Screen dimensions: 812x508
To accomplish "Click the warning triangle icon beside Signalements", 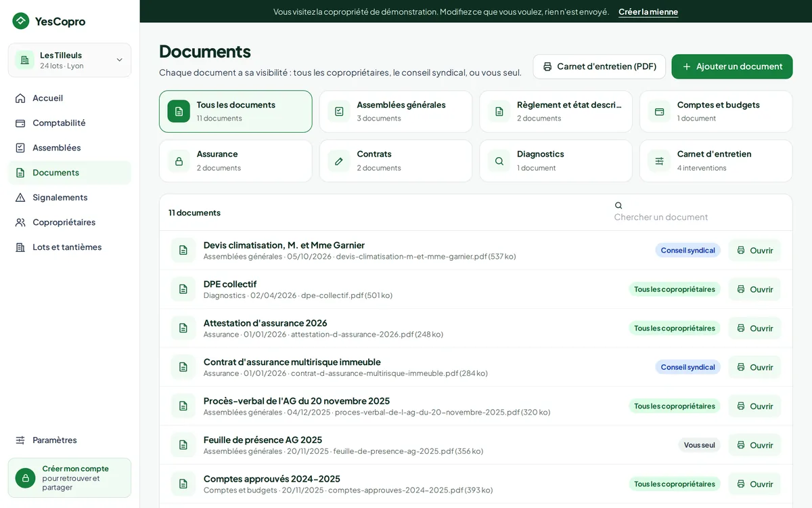I will [20, 197].
